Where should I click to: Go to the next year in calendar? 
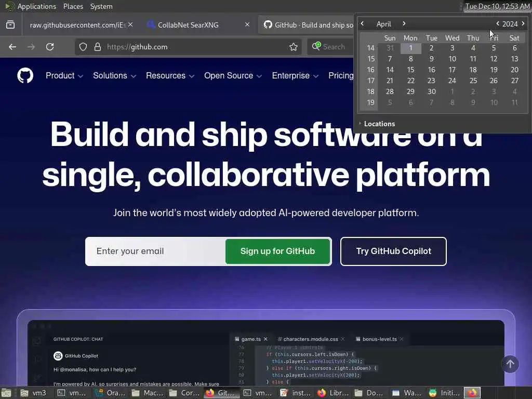coord(523,23)
